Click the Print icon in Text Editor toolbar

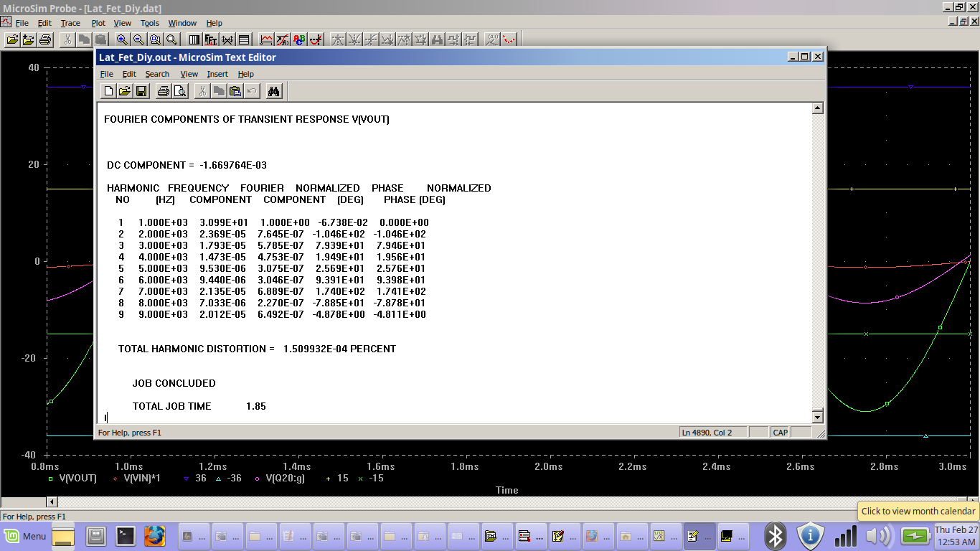pyautogui.click(x=164, y=91)
